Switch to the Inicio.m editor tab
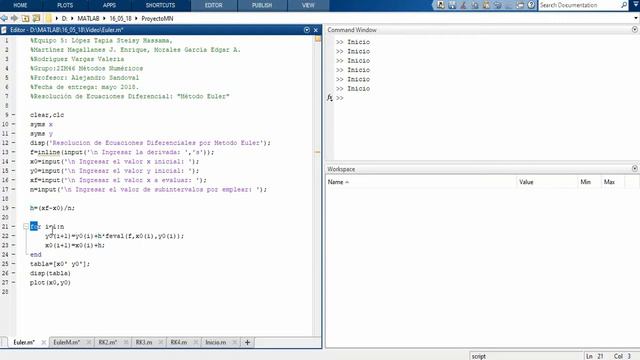This screenshot has width=640, height=360. (x=216, y=342)
